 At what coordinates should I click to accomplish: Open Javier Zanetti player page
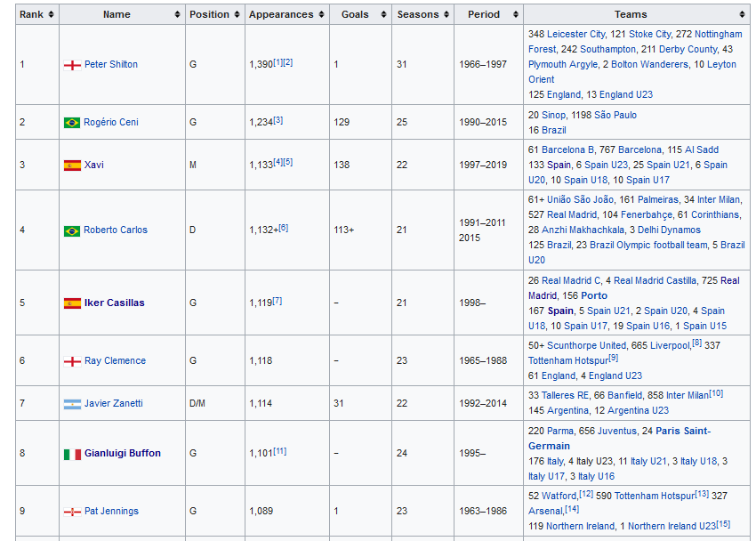pyautogui.click(x=114, y=404)
